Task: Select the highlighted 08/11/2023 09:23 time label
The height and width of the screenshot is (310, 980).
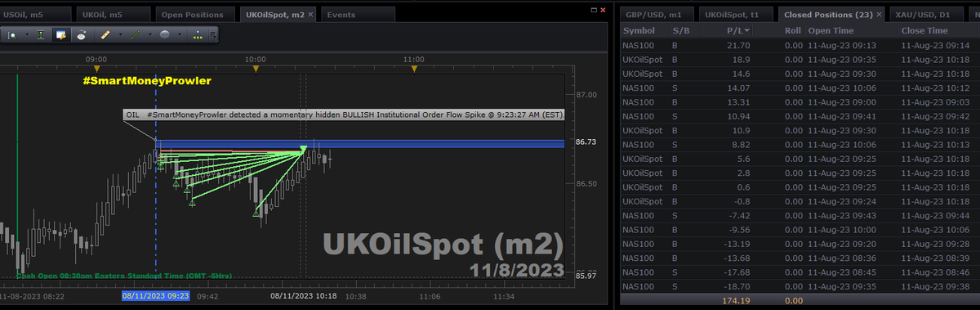Action: [x=156, y=295]
